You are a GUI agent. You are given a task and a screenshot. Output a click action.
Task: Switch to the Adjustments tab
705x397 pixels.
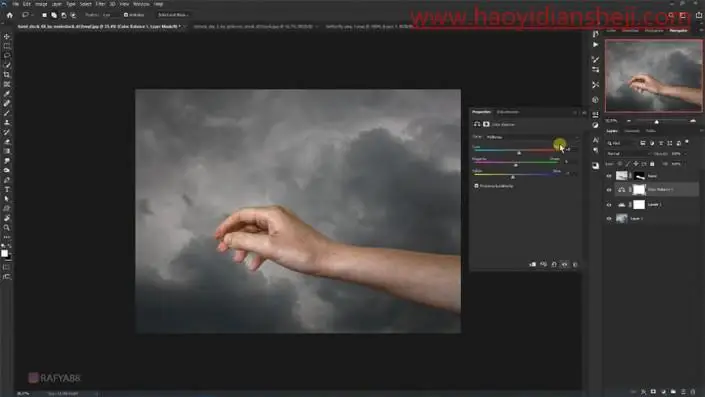click(x=508, y=112)
